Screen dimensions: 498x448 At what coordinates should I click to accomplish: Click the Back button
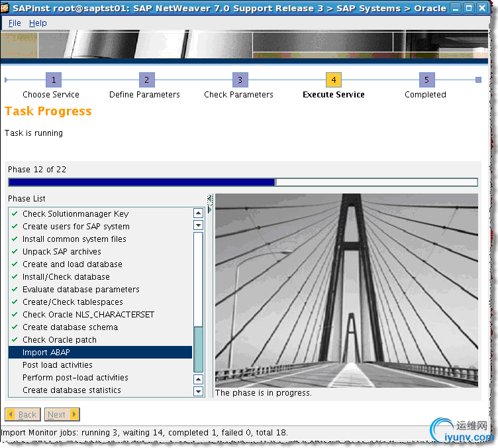(x=23, y=414)
